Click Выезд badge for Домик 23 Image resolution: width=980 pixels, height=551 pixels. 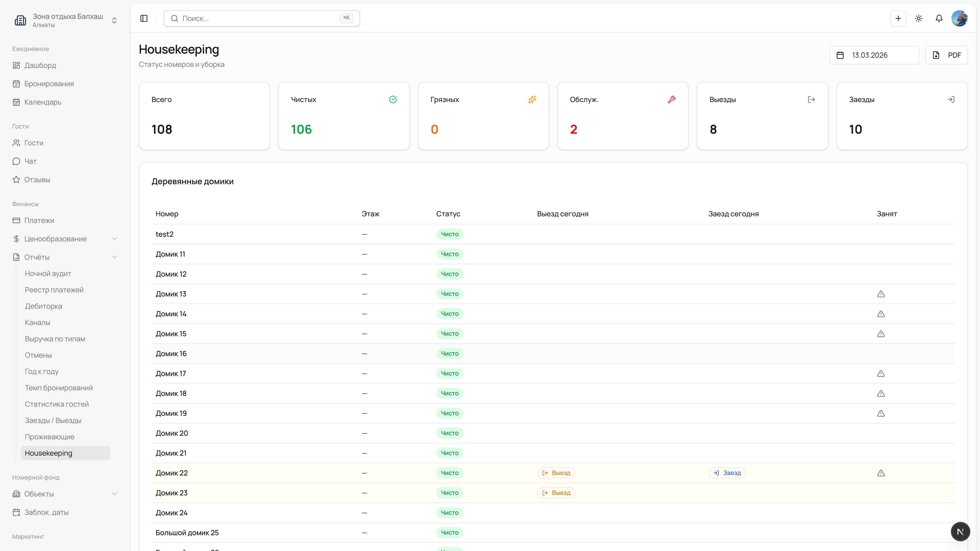pyautogui.click(x=556, y=493)
